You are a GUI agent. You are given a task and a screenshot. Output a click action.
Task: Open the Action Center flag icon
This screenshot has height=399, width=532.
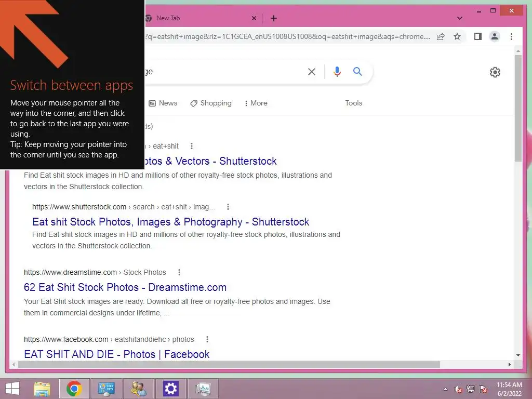pyautogui.click(x=483, y=389)
